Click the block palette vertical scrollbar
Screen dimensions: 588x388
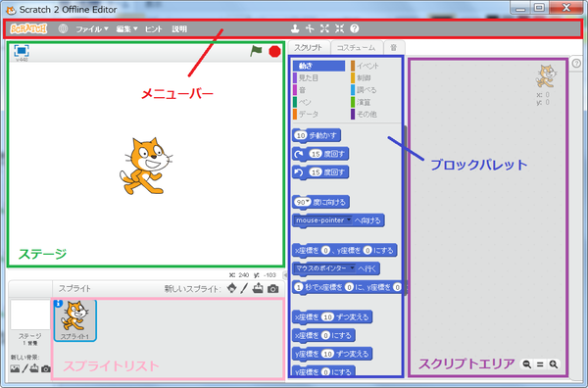[x=405, y=210]
